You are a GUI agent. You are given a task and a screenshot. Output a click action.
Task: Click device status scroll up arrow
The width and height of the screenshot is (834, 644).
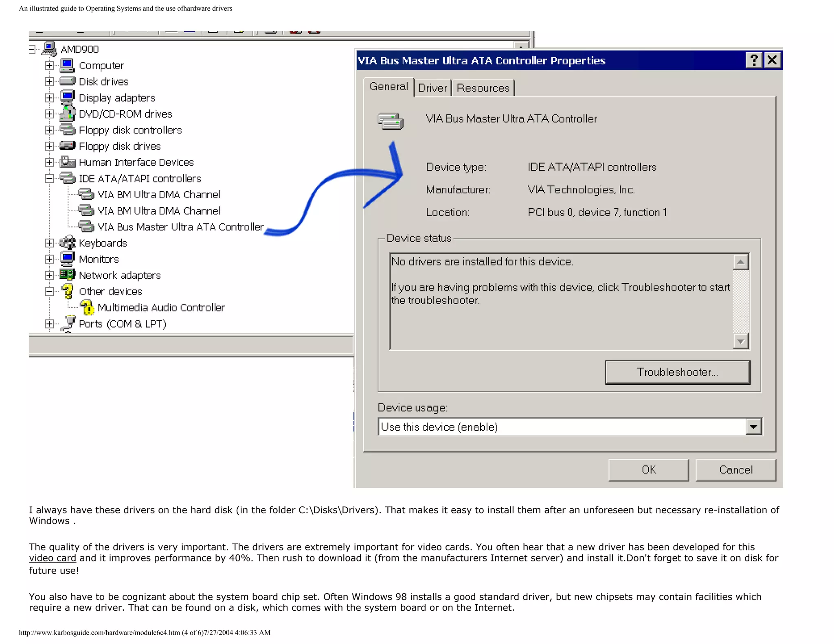(741, 262)
